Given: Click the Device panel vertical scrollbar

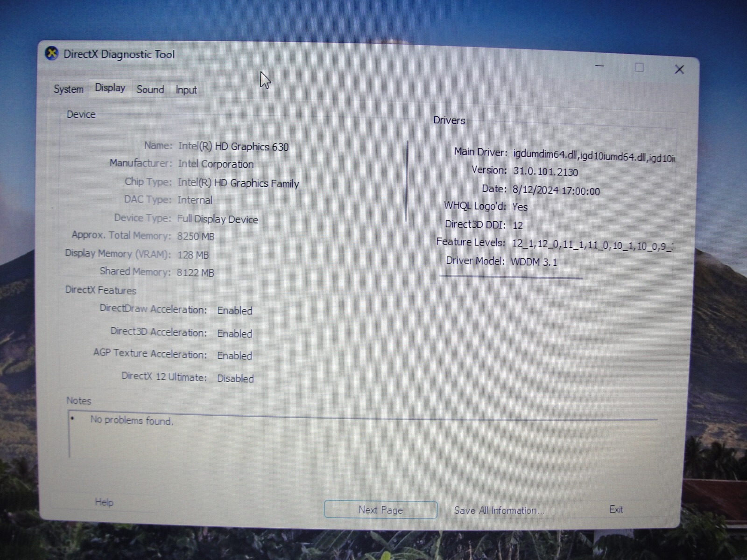Looking at the screenshot, I should coord(407,181).
